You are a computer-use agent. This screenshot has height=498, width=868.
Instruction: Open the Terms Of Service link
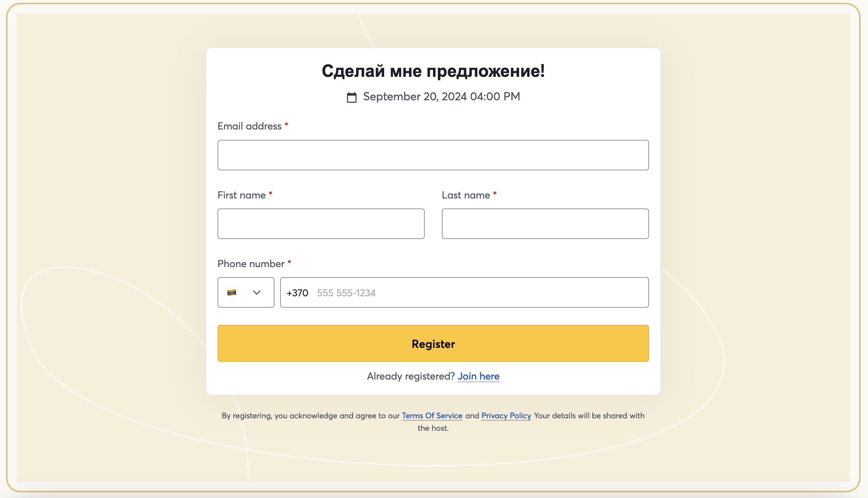point(432,415)
